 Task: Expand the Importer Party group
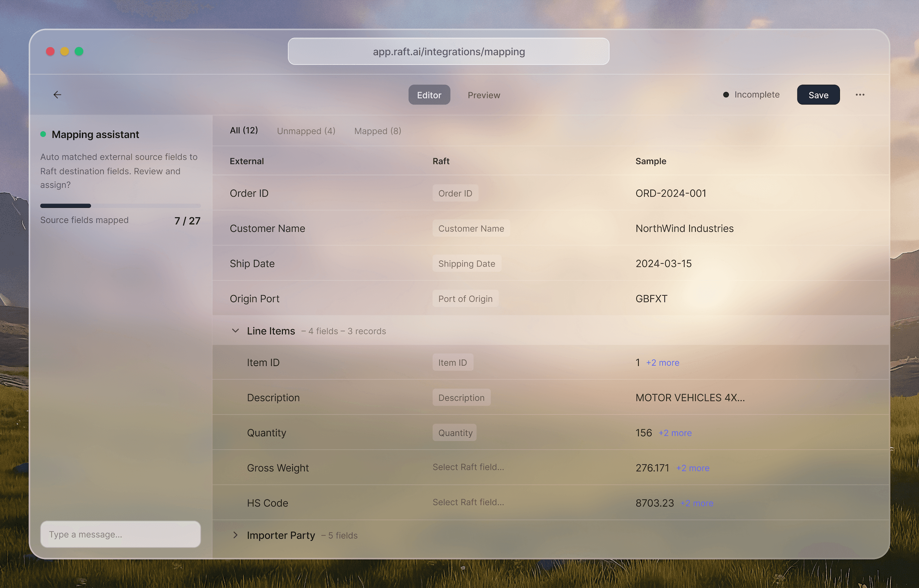click(236, 535)
